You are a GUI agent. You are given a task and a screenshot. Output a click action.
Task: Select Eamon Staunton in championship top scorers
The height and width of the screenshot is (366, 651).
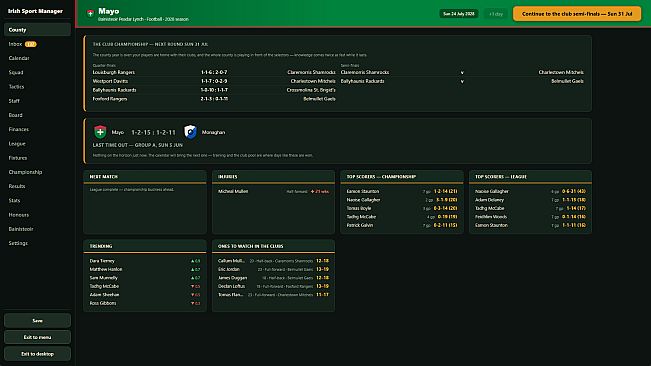[362, 192]
